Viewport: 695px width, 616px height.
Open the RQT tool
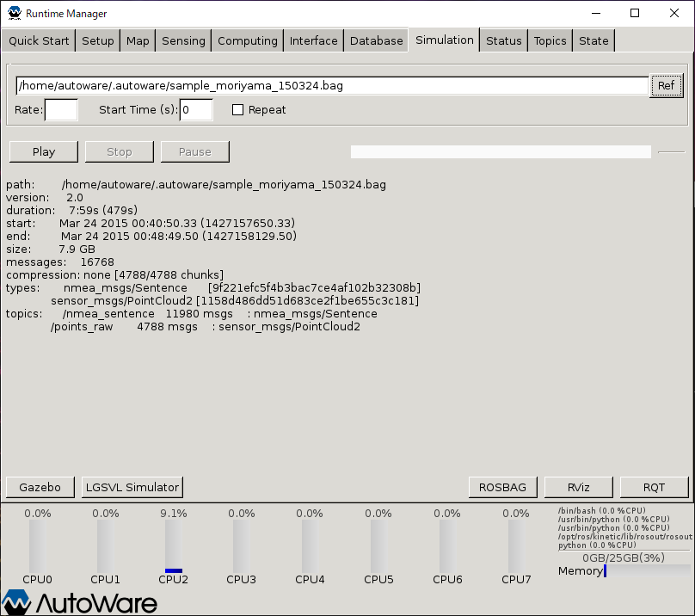pos(654,488)
